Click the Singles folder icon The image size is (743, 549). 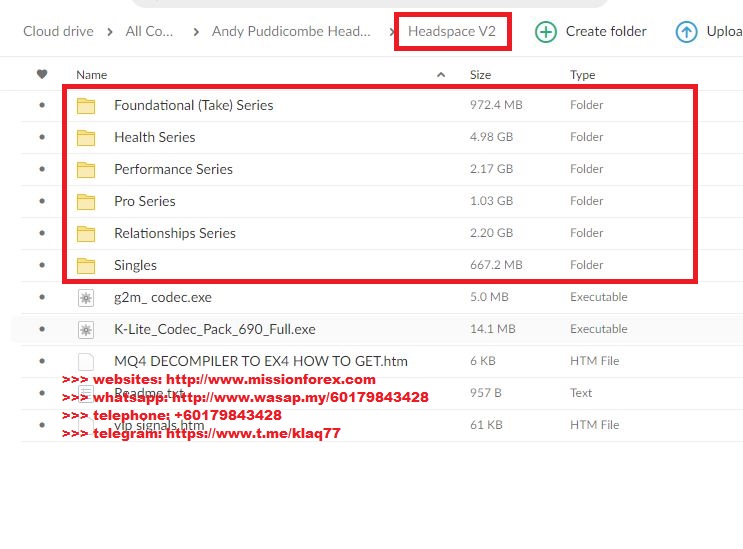pyautogui.click(x=86, y=266)
